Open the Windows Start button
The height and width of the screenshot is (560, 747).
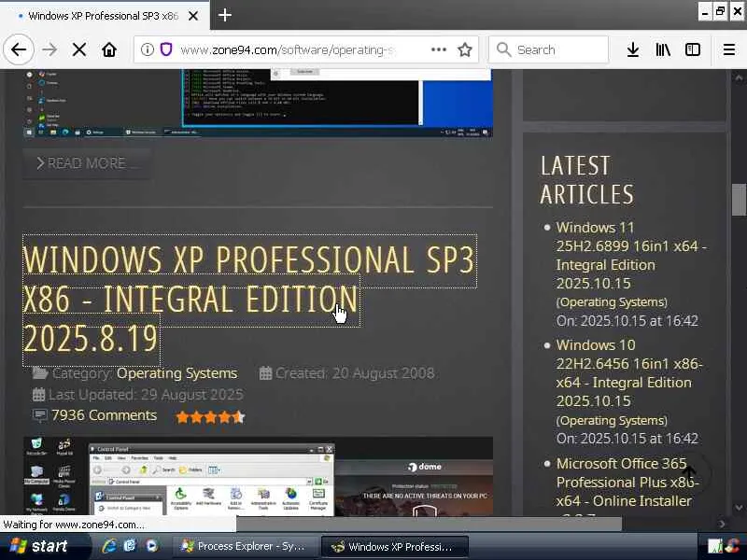coord(44,546)
